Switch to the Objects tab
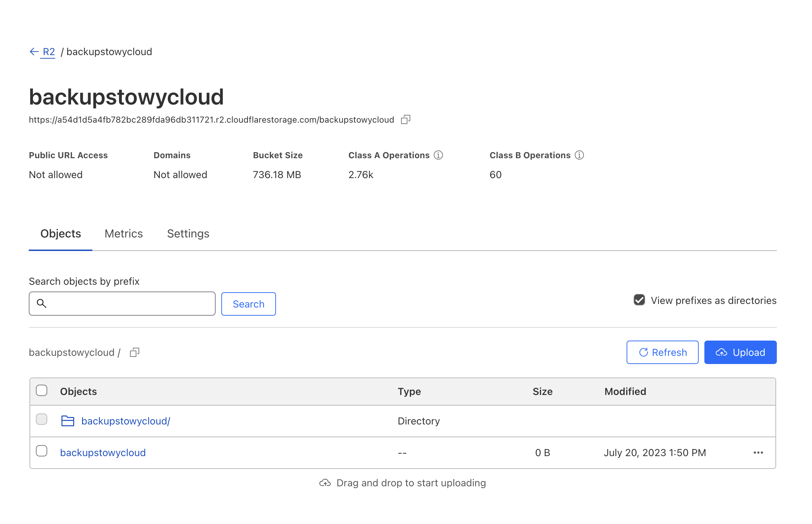 click(61, 234)
